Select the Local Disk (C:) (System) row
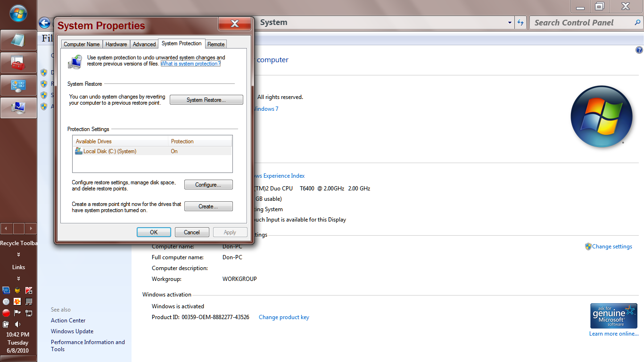This screenshot has width=644, height=362. click(x=152, y=151)
